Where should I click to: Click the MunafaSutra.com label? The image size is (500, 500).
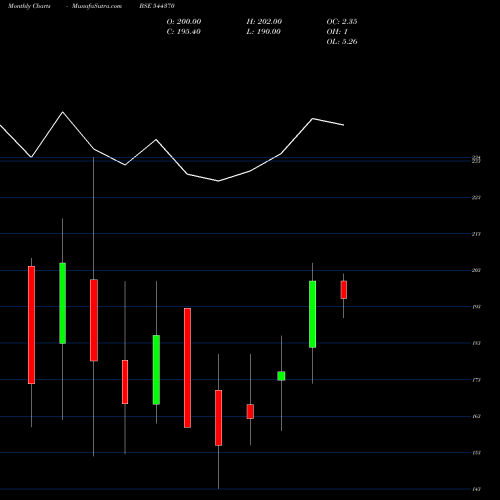[97, 6]
